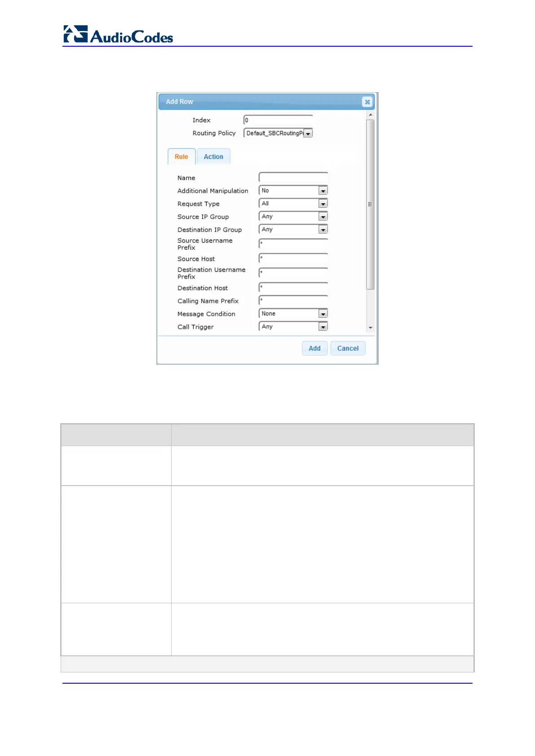This screenshot has height=756, width=535.
Task: Open the Destination IP Group dropdown
Action: click(293, 230)
